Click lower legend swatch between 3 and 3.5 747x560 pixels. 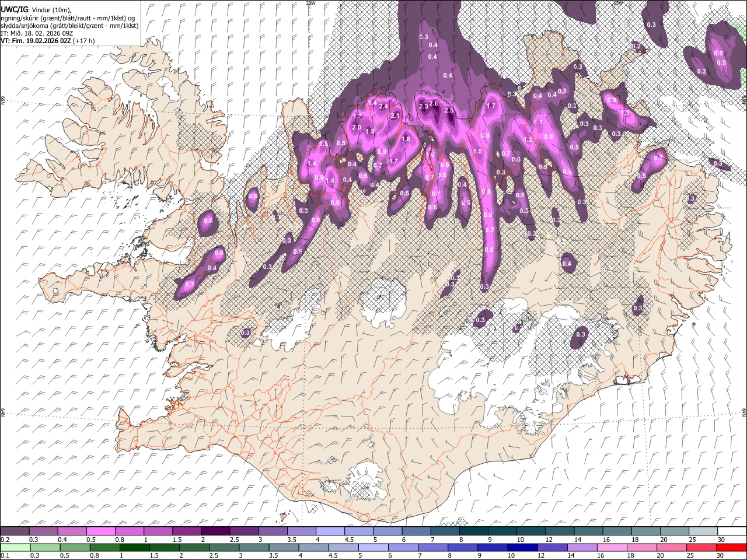click(x=254, y=547)
